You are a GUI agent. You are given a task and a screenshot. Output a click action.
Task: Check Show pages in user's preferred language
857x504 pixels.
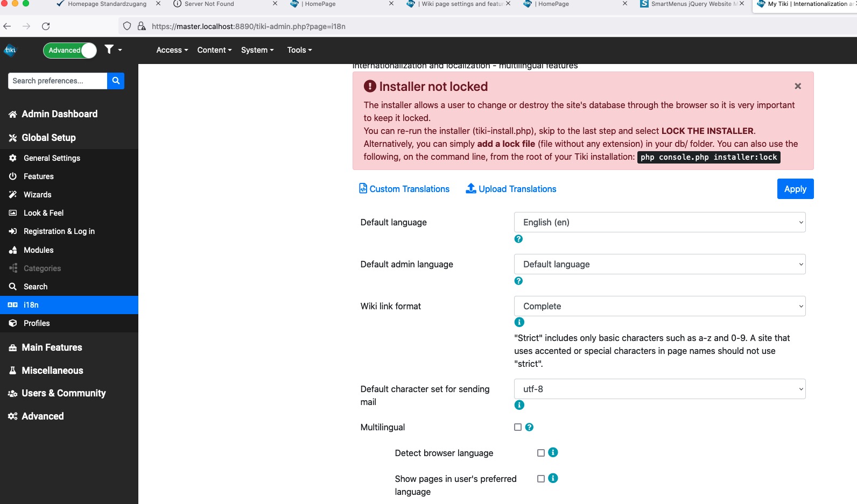(541, 479)
